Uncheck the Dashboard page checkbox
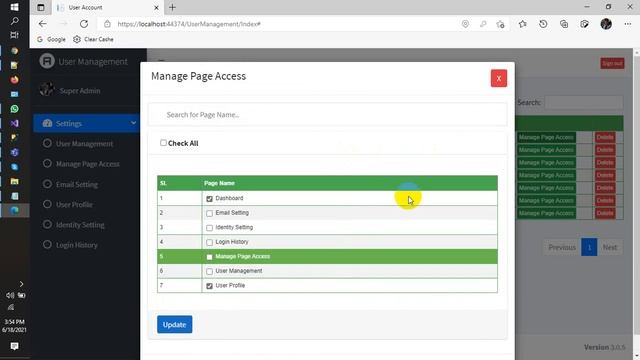The image size is (640, 360). point(209,199)
